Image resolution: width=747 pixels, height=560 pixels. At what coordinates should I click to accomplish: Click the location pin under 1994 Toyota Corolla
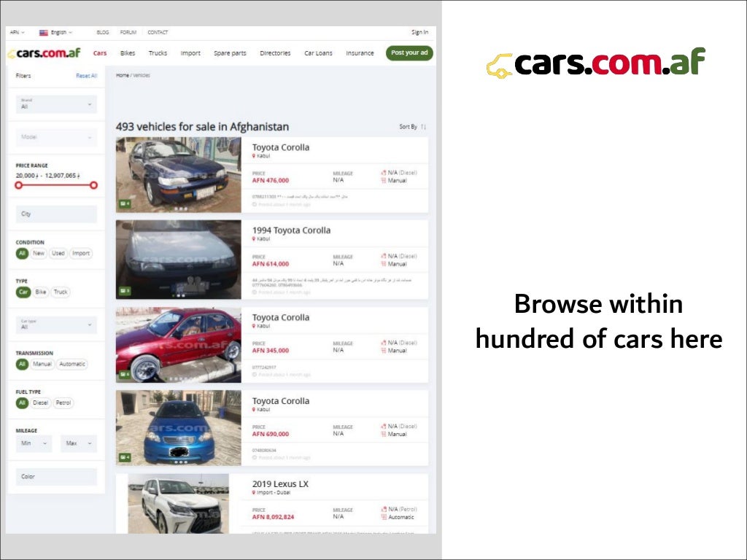pos(254,239)
